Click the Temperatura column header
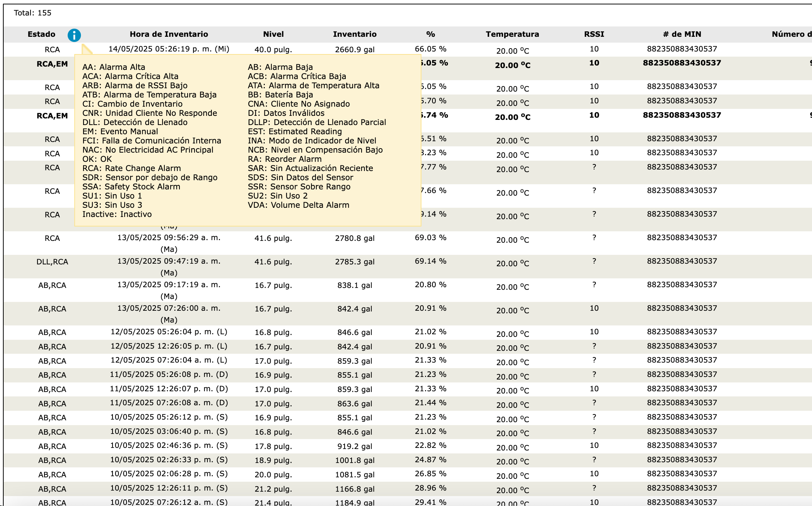Image resolution: width=812 pixels, height=506 pixels. pyautogui.click(x=512, y=34)
